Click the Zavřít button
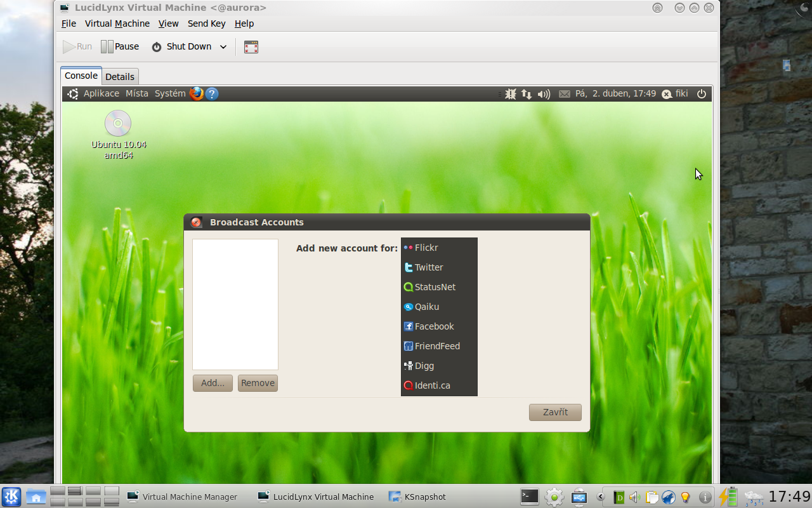This screenshot has width=812, height=508. (555, 412)
